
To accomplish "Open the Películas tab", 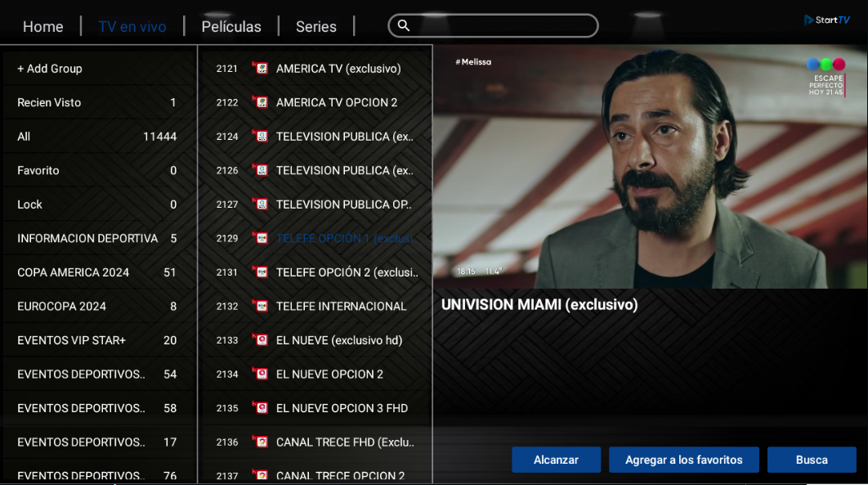I will [231, 26].
